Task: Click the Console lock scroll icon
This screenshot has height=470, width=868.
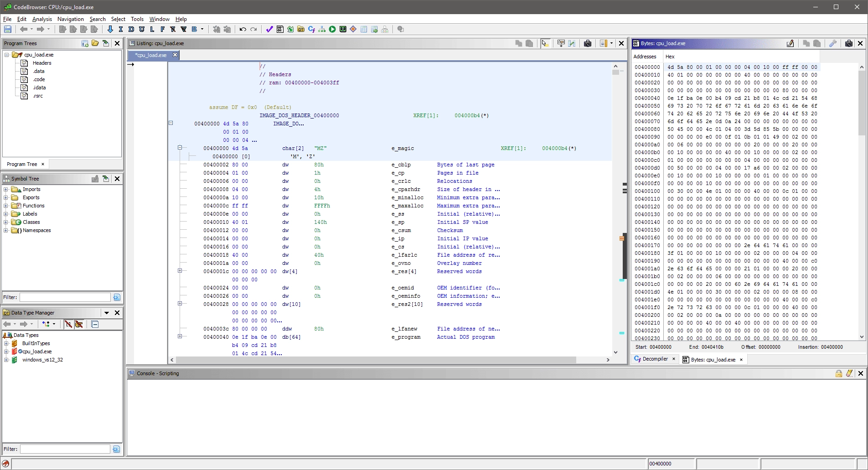Action: pos(839,373)
